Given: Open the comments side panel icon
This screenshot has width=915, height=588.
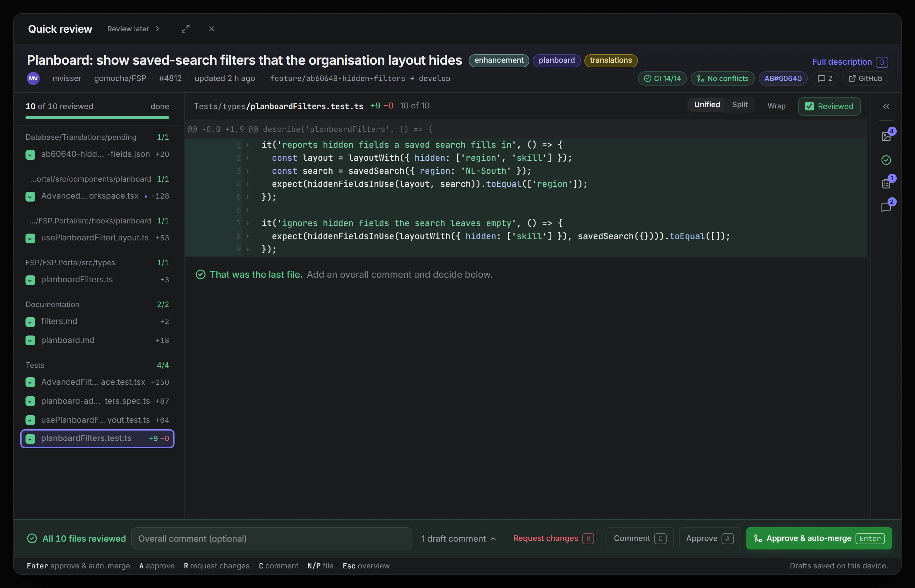Looking at the screenshot, I should [886, 207].
